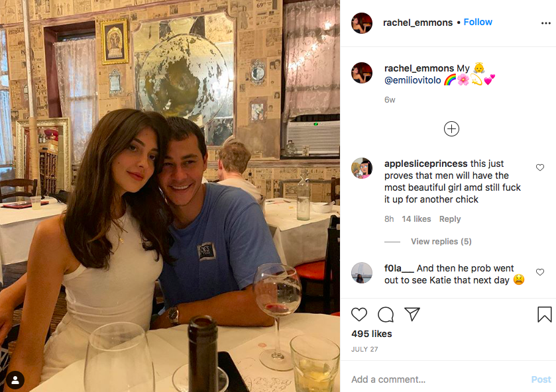
Task: Share post via paper plane icon
Action: [x=412, y=315]
